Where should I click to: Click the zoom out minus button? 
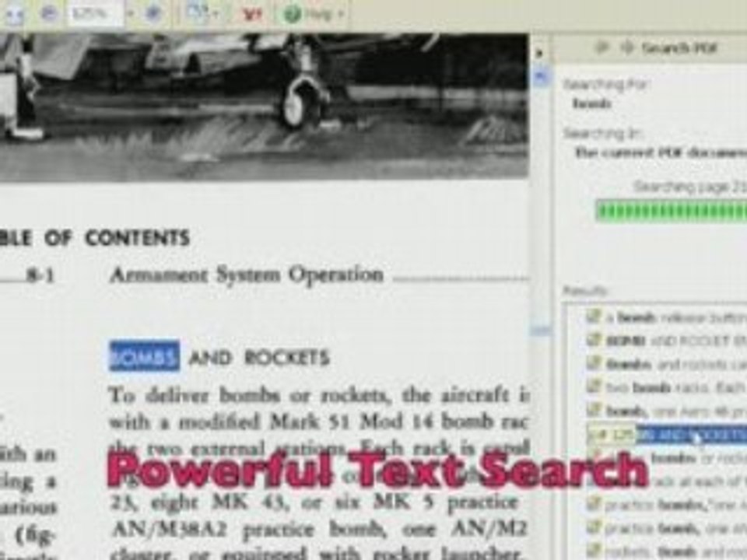(49, 14)
